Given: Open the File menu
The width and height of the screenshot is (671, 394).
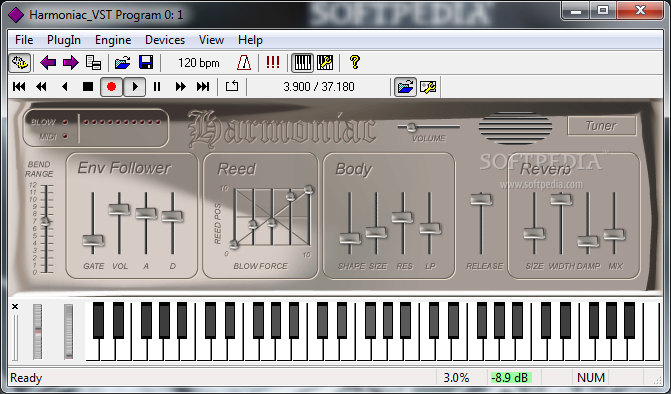Looking at the screenshot, I should (24, 40).
